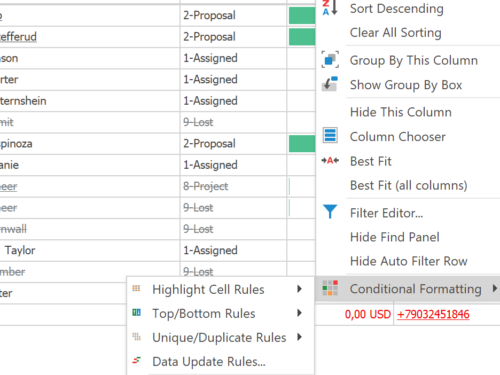The height and width of the screenshot is (375, 500).
Task: Click the green progress bar in pinoza row
Action: pyautogui.click(x=302, y=144)
